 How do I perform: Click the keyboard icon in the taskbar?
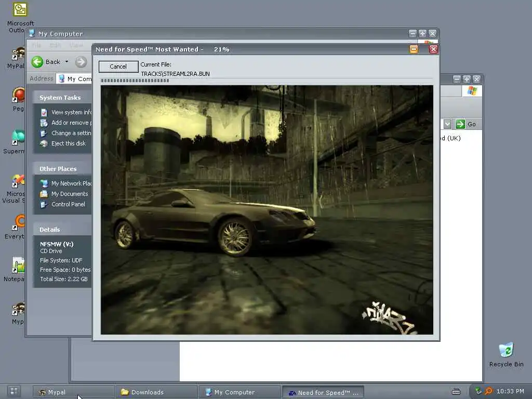pos(456,392)
